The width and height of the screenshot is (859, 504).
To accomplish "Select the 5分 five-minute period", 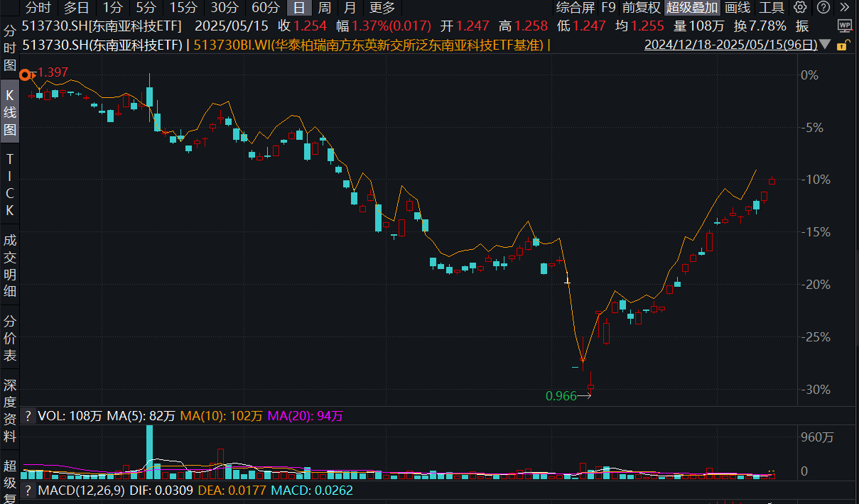I will [x=146, y=8].
